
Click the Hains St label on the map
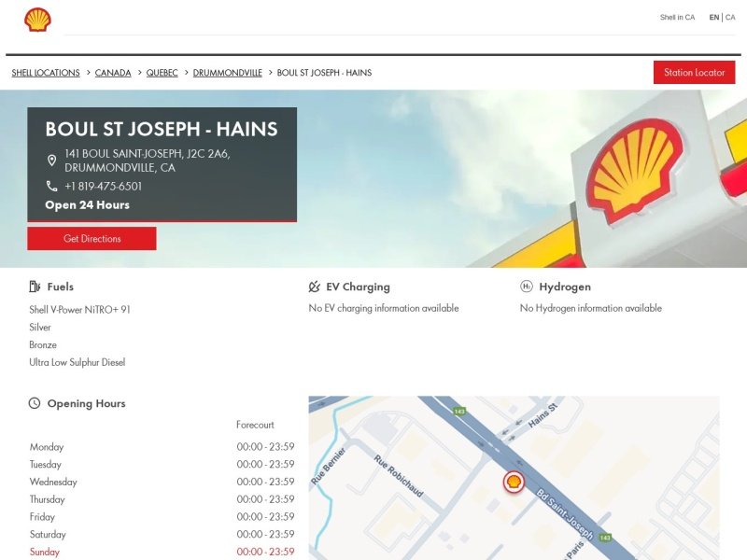coord(543,415)
